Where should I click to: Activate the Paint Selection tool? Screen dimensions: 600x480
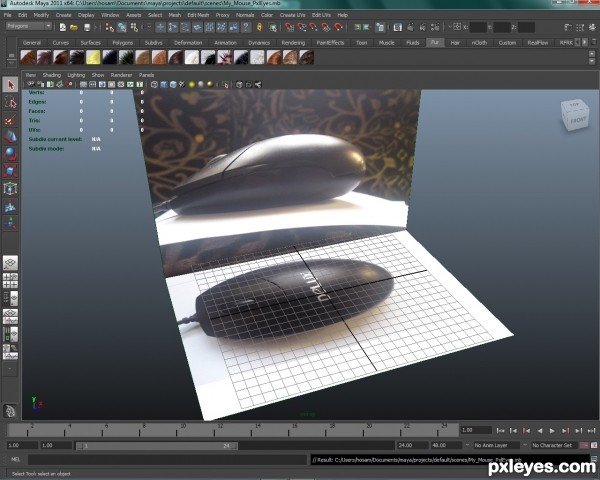(x=10, y=119)
